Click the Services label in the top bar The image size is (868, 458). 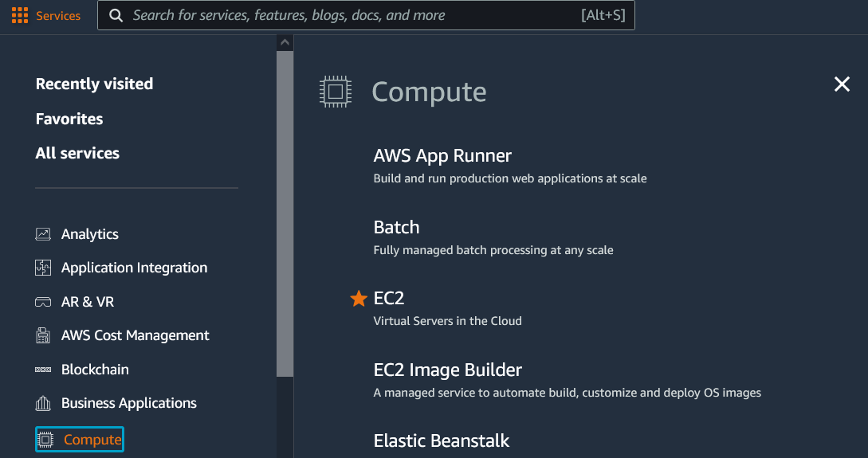tap(58, 15)
